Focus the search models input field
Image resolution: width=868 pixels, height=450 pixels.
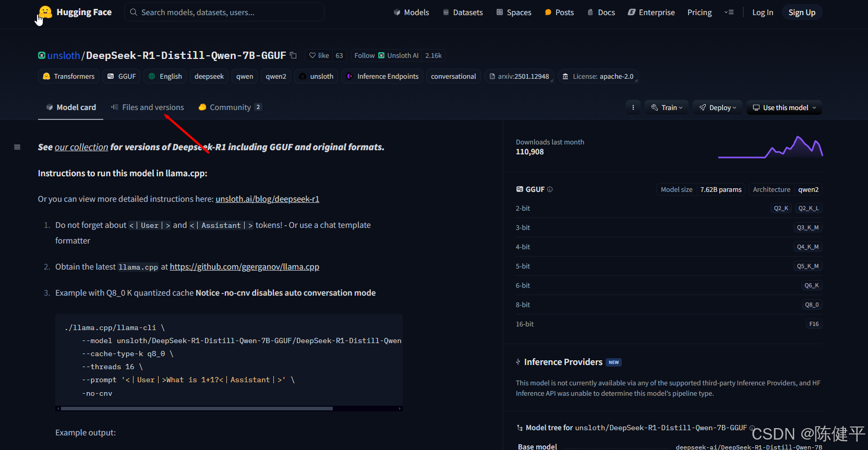[x=224, y=12]
